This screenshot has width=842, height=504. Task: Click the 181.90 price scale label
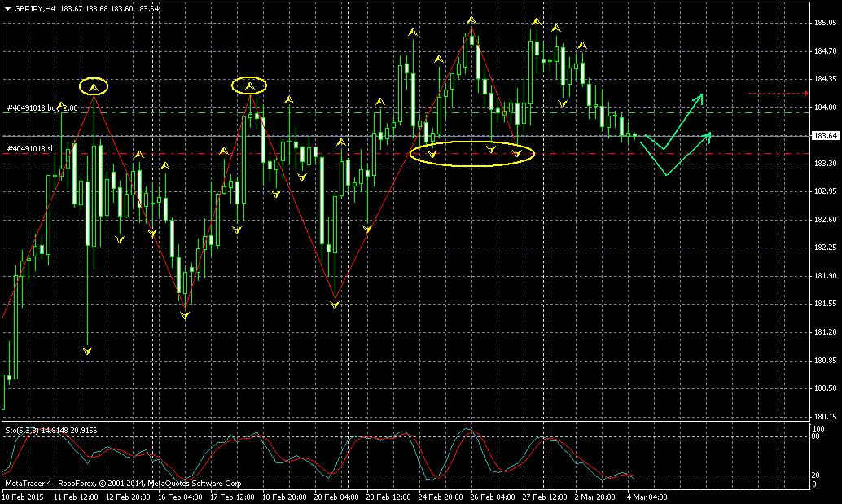click(x=826, y=276)
